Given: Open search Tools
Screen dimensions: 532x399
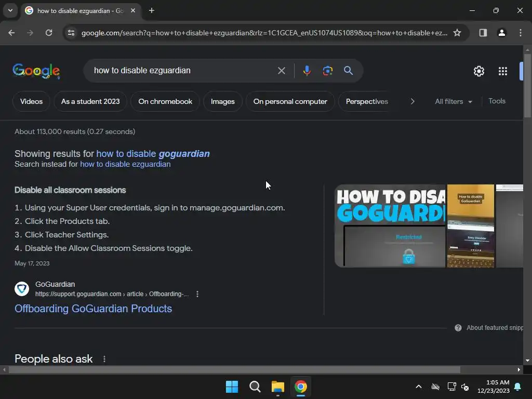Looking at the screenshot, I should [497, 101].
